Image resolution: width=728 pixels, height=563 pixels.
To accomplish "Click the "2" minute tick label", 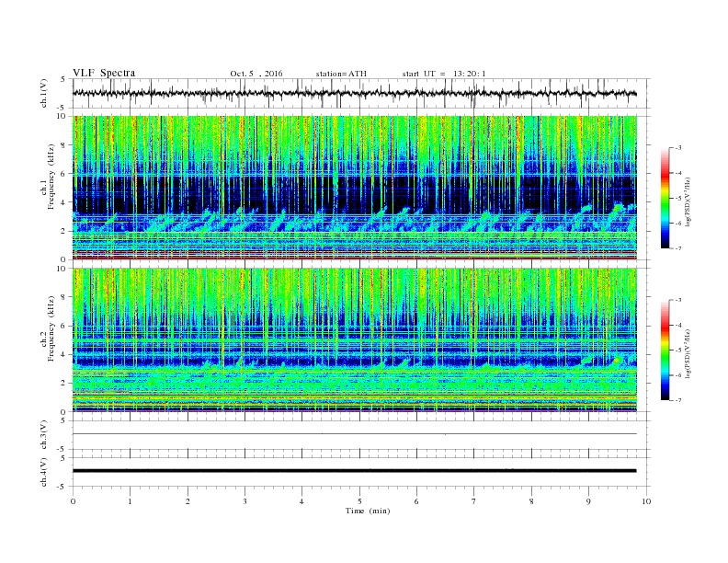I will [188, 501].
